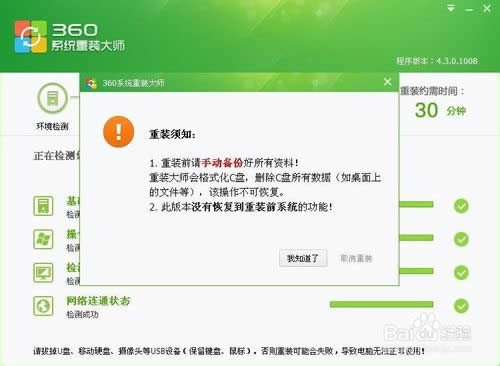The image size is (500, 366).
Task: Close the 360 main window
Action: click(487, 9)
